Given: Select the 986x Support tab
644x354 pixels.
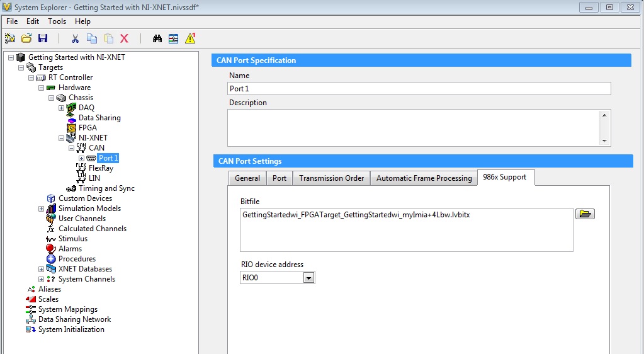Looking at the screenshot, I should [x=506, y=177].
